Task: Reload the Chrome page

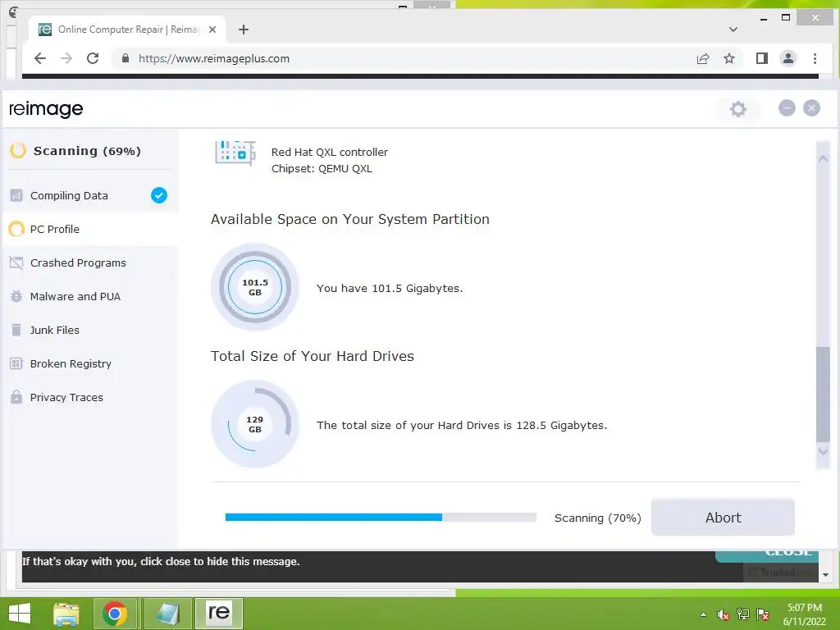Action: 93,58
